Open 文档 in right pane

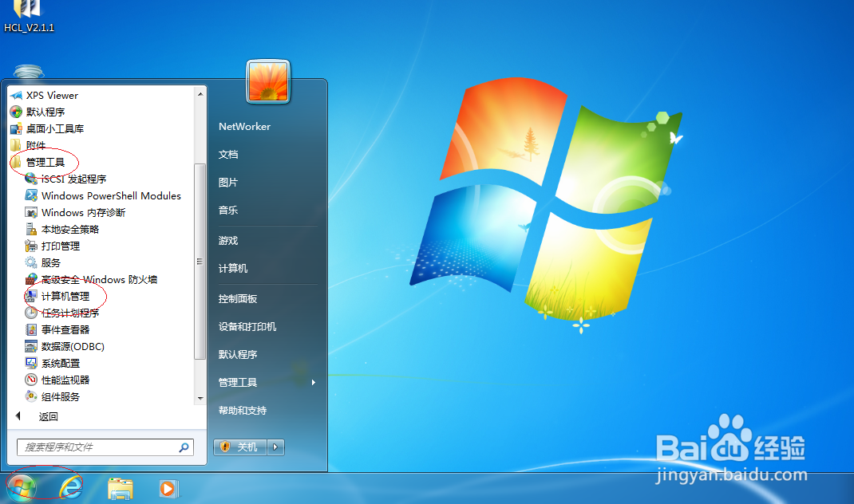(x=228, y=155)
